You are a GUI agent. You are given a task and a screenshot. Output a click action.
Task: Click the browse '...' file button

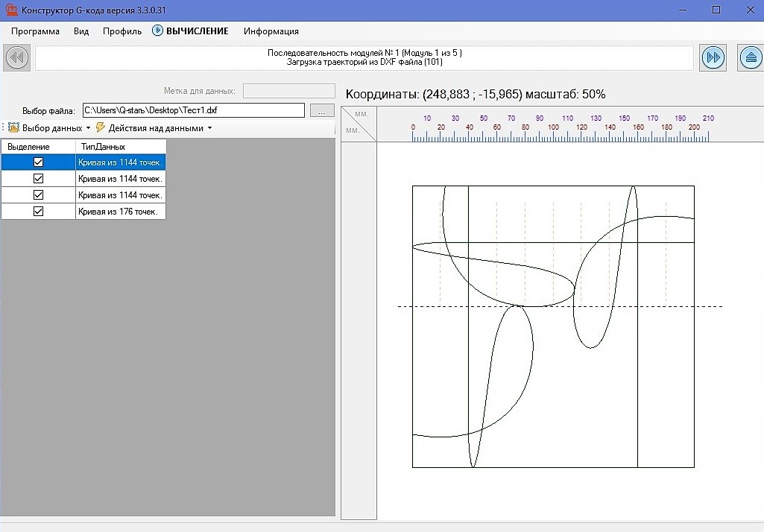click(x=322, y=110)
